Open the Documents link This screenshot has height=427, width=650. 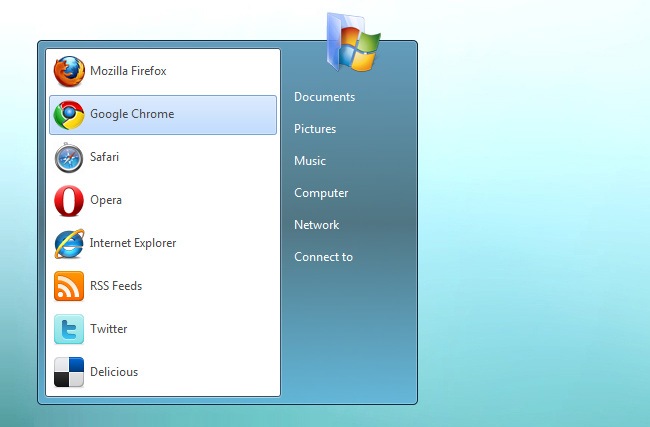[324, 97]
